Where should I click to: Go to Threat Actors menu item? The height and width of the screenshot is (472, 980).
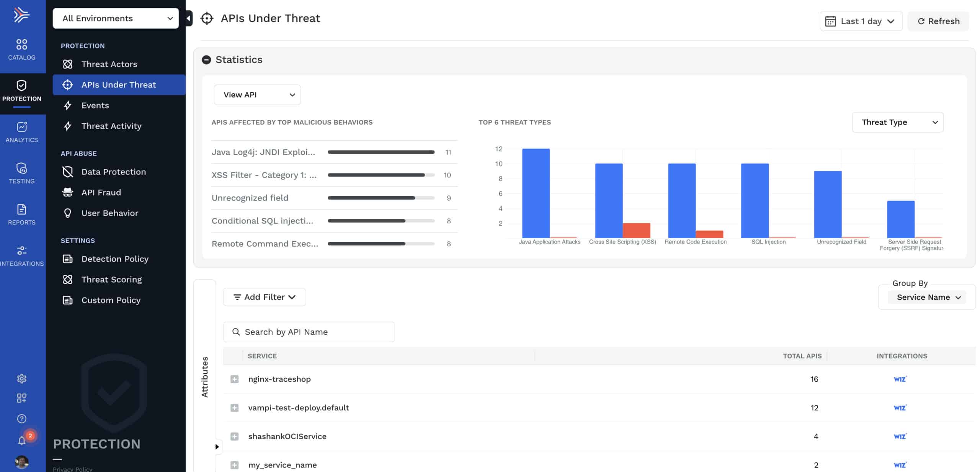(109, 64)
